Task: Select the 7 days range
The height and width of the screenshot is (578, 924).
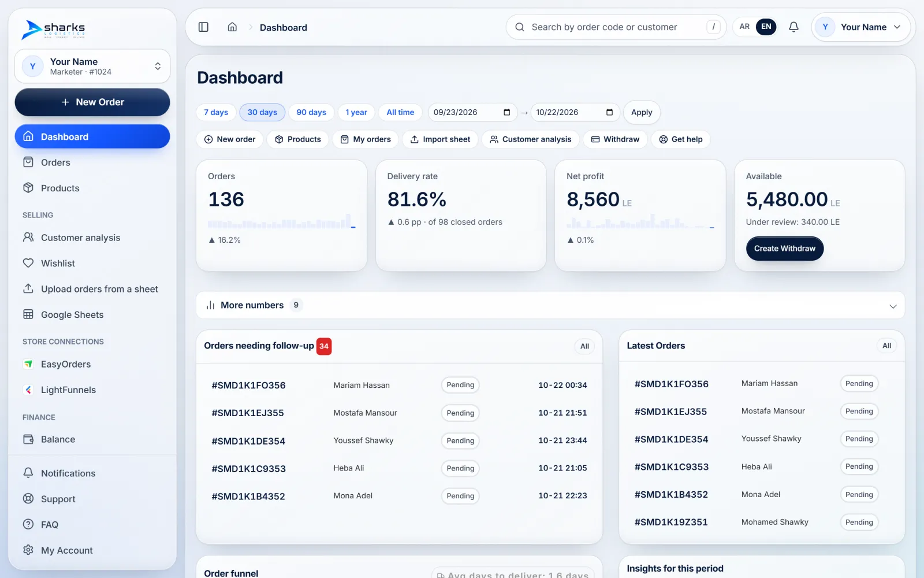Action: 216,112
